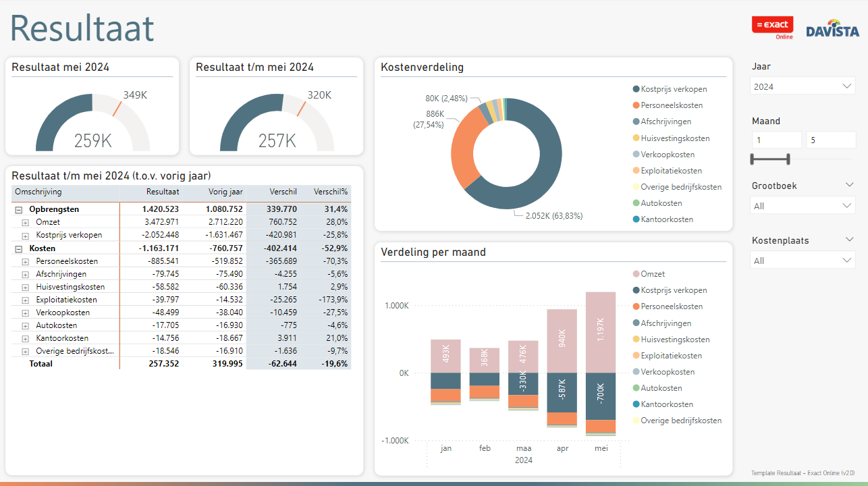Screen dimensions: 868x486
Task: Sort table by Verschil% column header
Action: [330, 192]
